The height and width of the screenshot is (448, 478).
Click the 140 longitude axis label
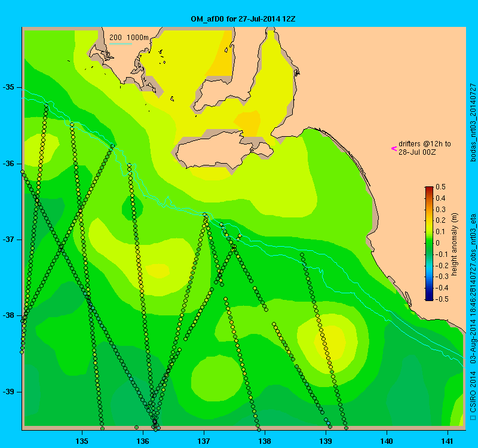point(387,441)
